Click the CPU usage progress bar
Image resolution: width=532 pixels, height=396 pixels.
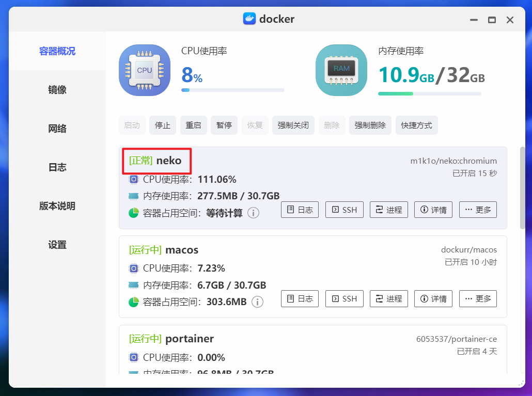(233, 90)
